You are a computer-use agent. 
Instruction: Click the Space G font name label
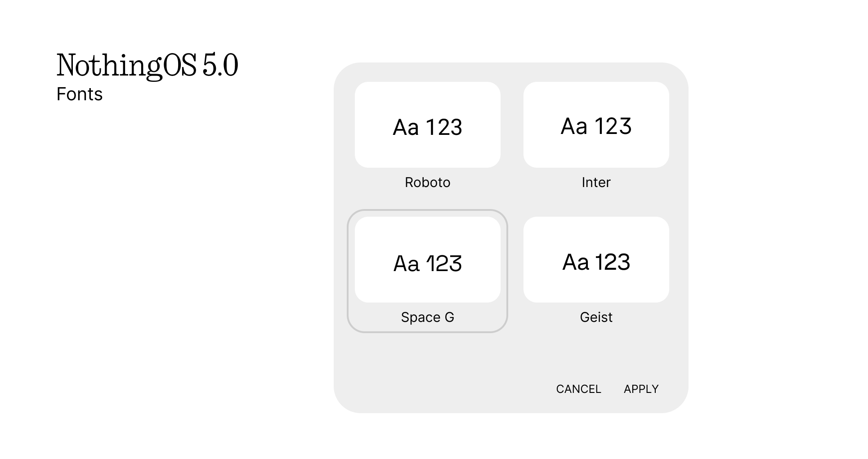[427, 317]
